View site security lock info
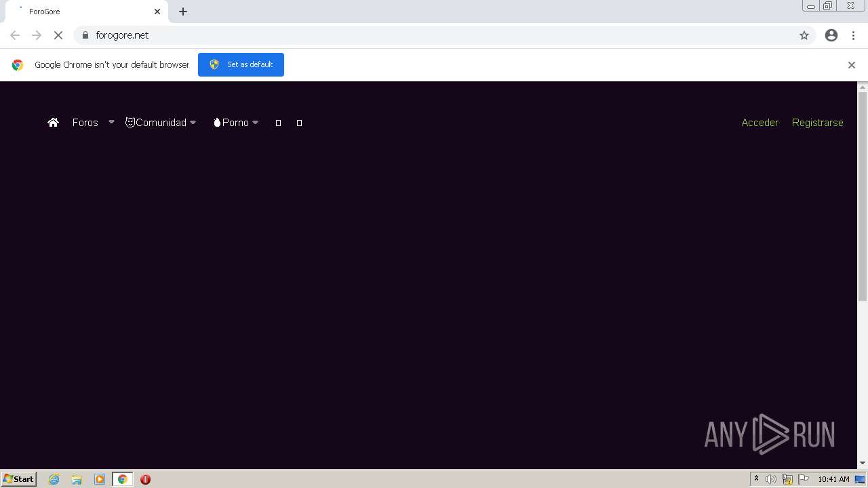The width and height of the screenshot is (868, 488). click(85, 35)
